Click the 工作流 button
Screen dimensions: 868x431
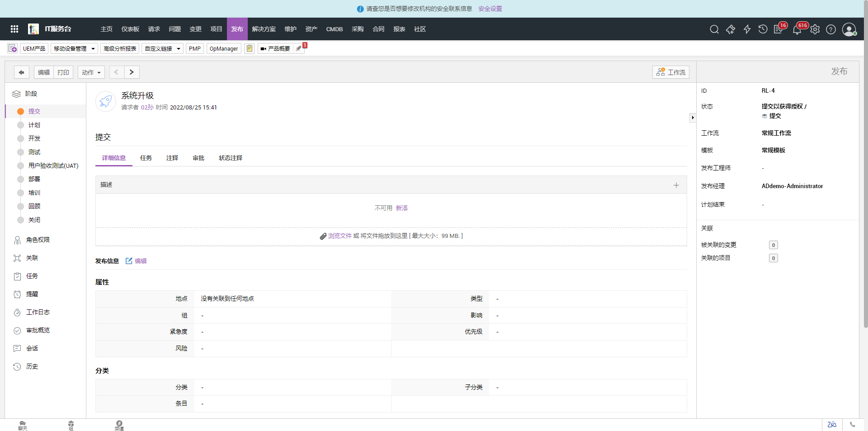(x=671, y=72)
